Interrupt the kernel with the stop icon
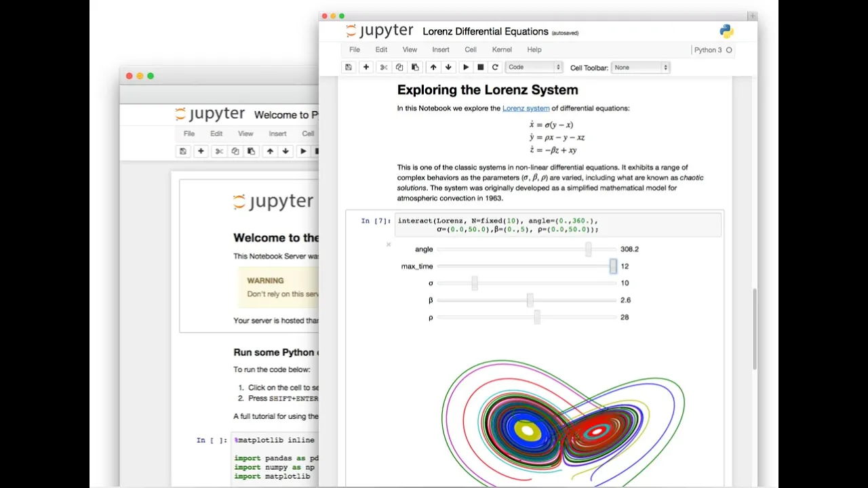The height and width of the screenshot is (488, 868). [x=481, y=67]
